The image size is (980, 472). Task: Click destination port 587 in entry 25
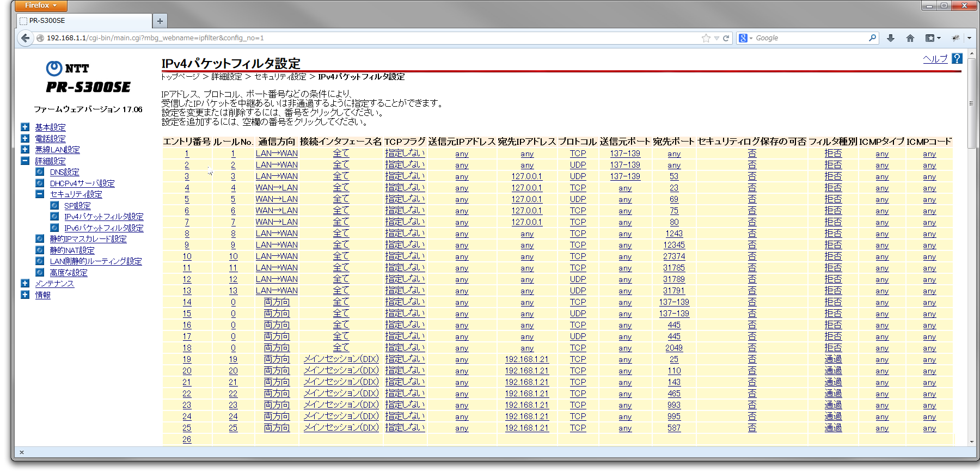[x=674, y=428]
